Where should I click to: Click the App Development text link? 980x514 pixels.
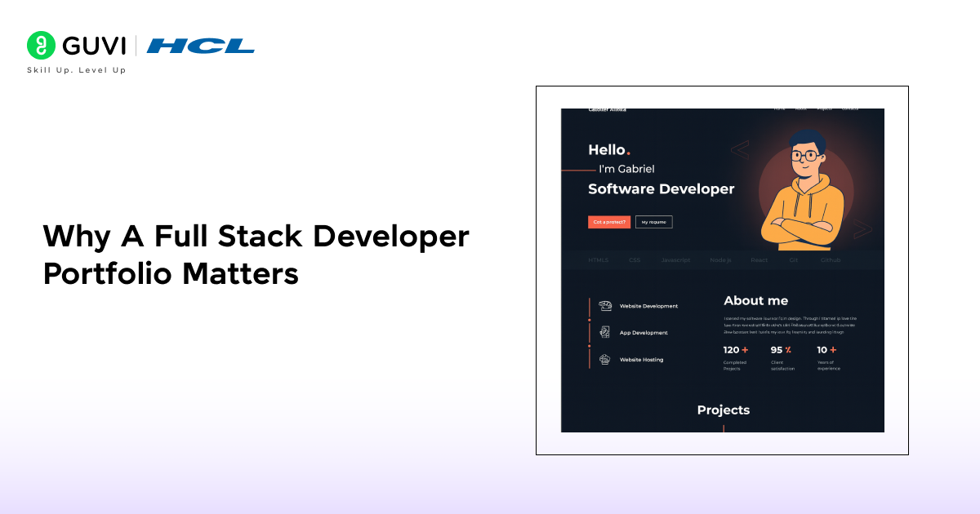click(x=644, y=333)
